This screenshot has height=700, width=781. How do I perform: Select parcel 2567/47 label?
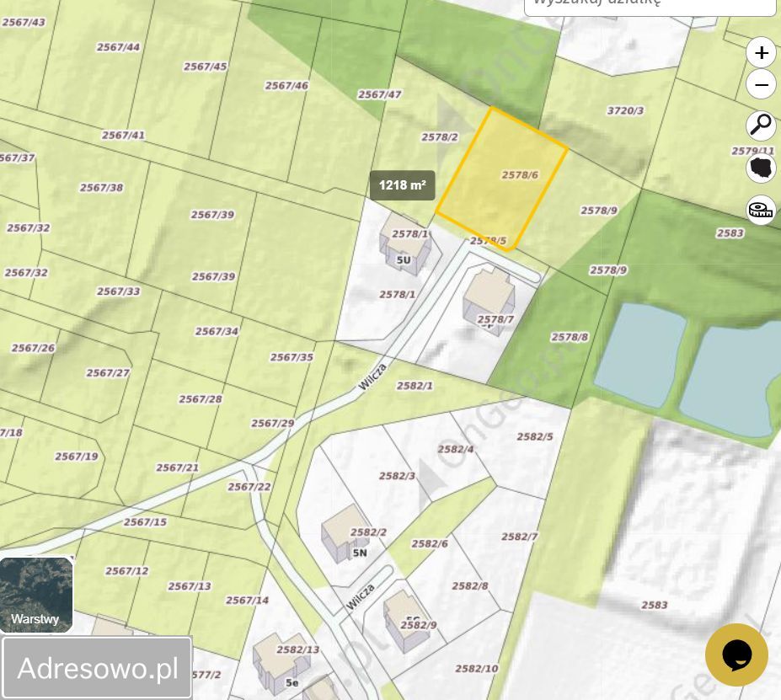pyautogui.click(x=379, y=94)
